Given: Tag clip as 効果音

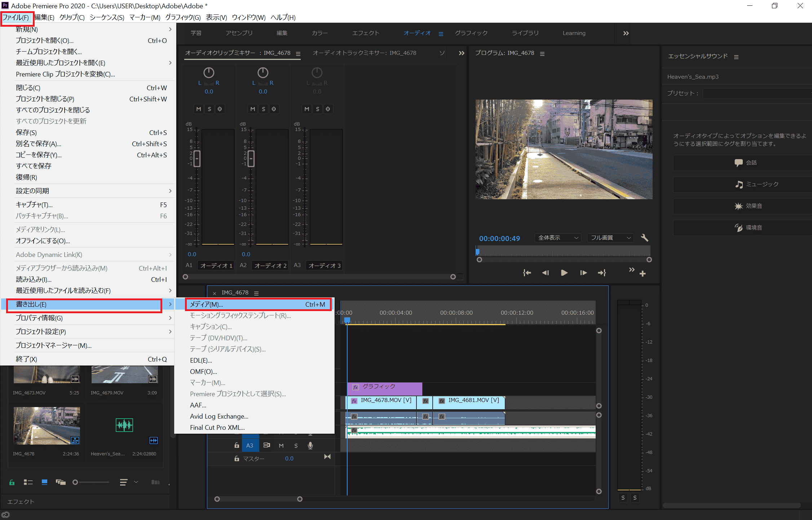Looking at the screenshot, I should 743,206.
